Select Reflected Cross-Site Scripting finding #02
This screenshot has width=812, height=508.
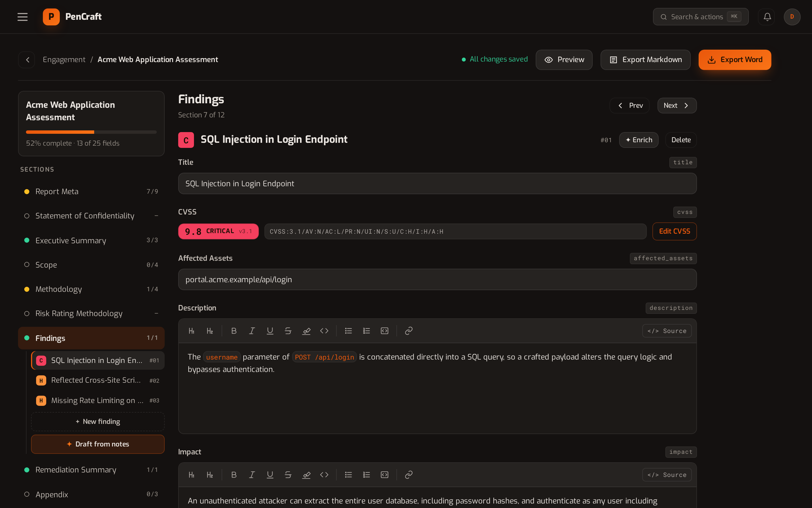coord(98,380)
